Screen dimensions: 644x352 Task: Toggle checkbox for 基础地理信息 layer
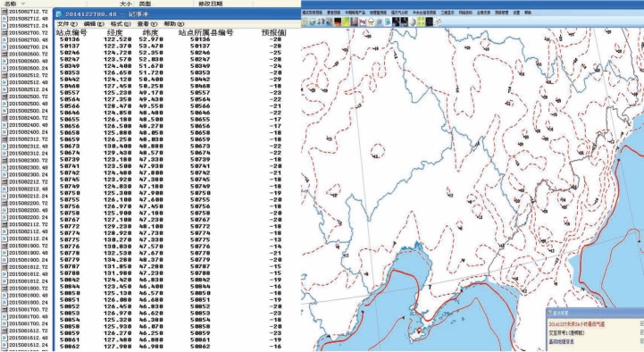[x=642, y=341]
